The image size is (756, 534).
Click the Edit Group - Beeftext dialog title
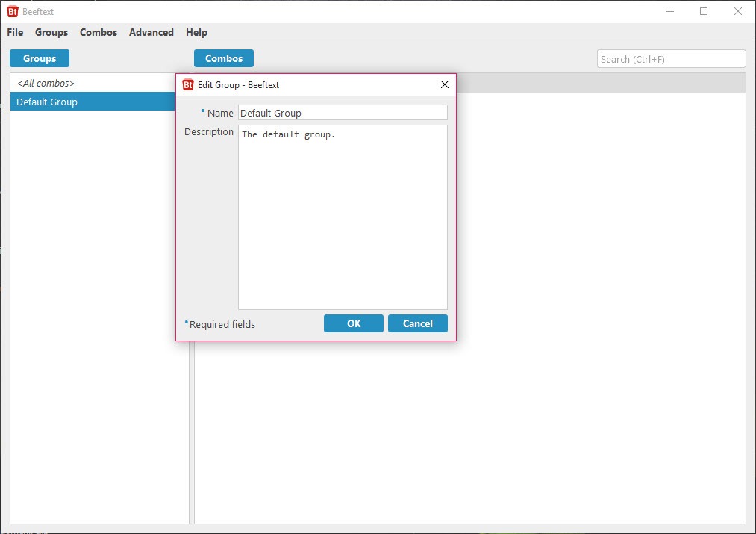click(238, 85)
